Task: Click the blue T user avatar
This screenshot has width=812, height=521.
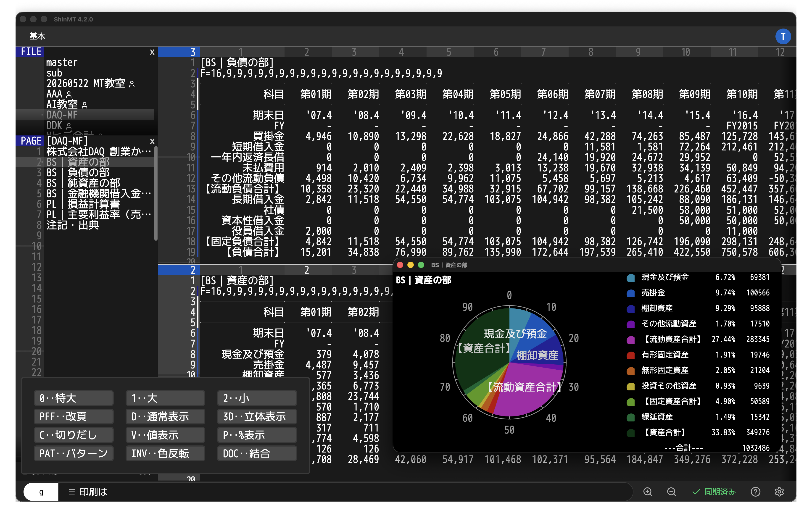Action: (x=783, y=37)
